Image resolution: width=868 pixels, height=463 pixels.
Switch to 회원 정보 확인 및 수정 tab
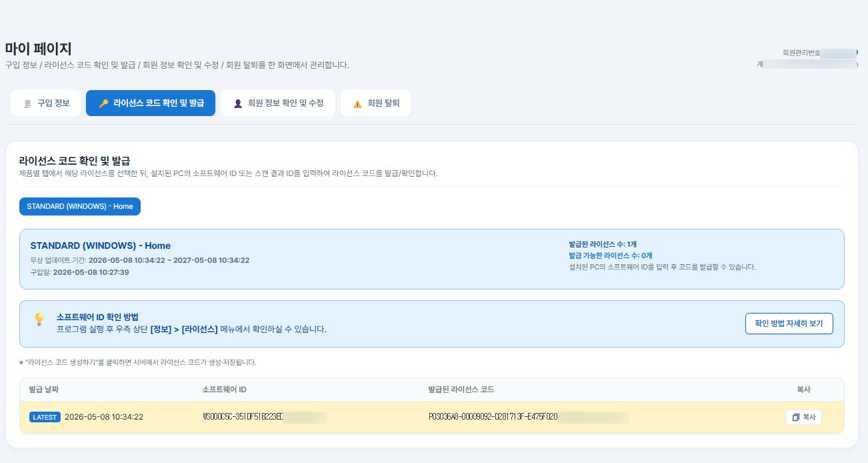(278, 103)
